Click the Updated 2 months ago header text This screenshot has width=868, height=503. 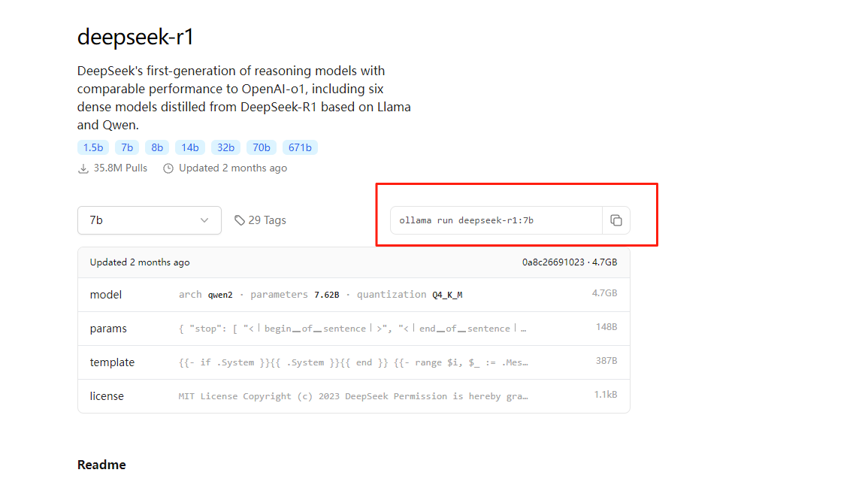point(140,262)
